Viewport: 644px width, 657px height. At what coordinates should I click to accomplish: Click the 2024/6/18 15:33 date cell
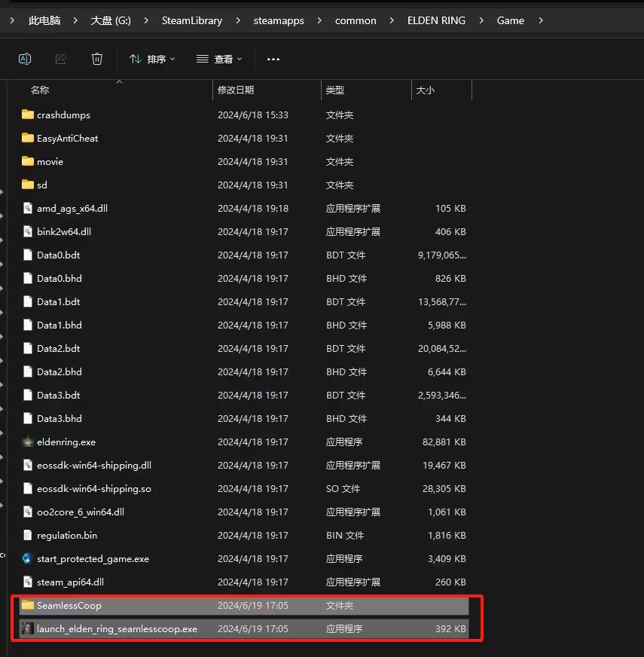(253, 115)
